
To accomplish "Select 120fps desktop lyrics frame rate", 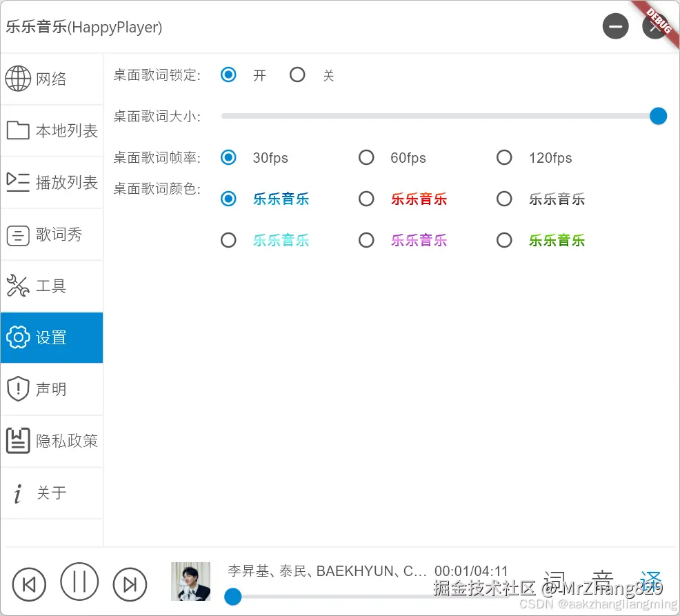I will (504, 157).
